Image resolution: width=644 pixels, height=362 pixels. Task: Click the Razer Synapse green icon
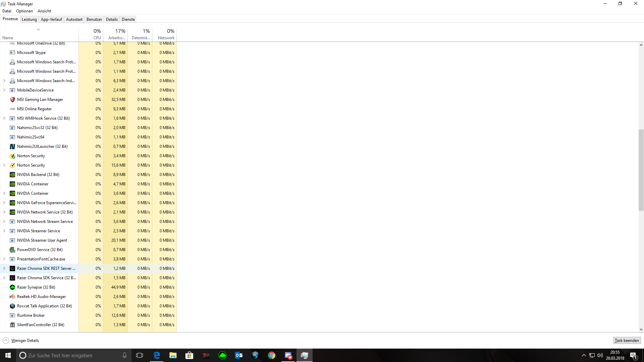tap(12, 287)
